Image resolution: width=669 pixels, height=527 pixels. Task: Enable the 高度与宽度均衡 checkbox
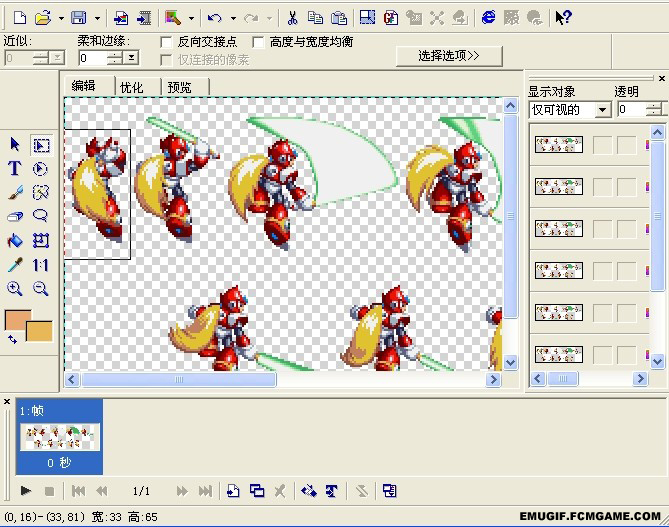(x=258, y=42)
